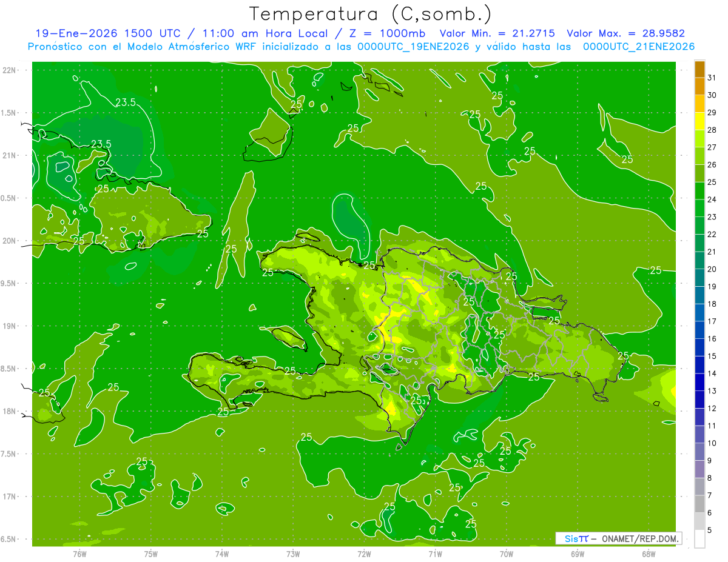Image resolution: width=728 pixels, height=562 pixels.
Task: Click the '72W' longitude axis label
Action: point(364,554)
